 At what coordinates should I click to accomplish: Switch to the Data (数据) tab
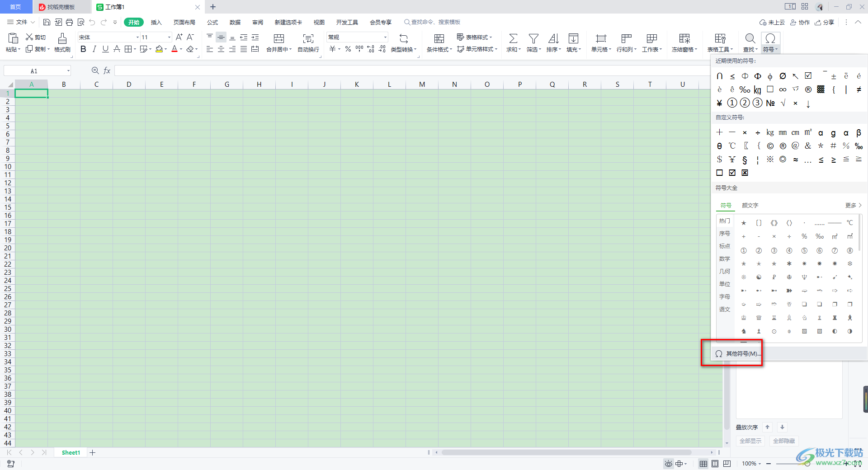pyautogui.click(x=235, y=22)
